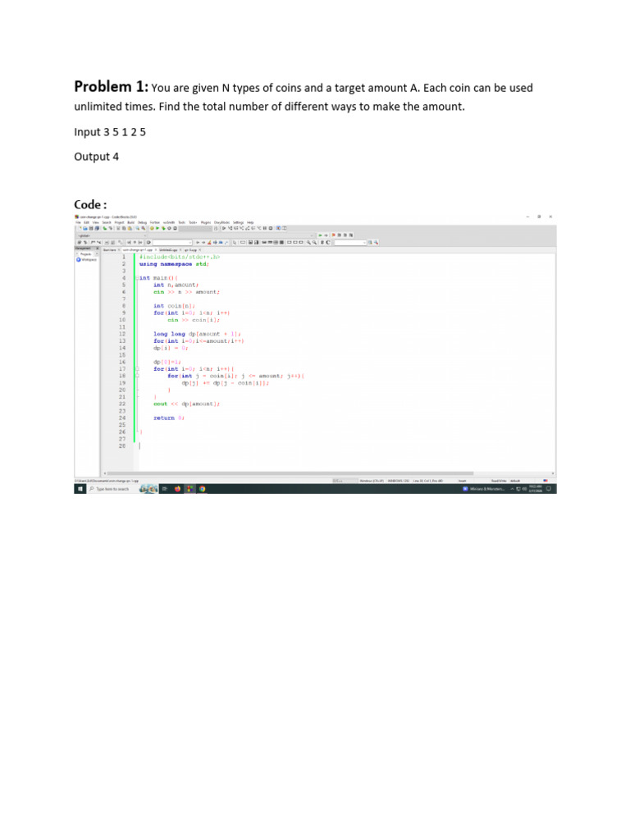The image size is (630, 840).
Task: Click the taskbar search box 'Type here to search'
Action: (112, 489)
